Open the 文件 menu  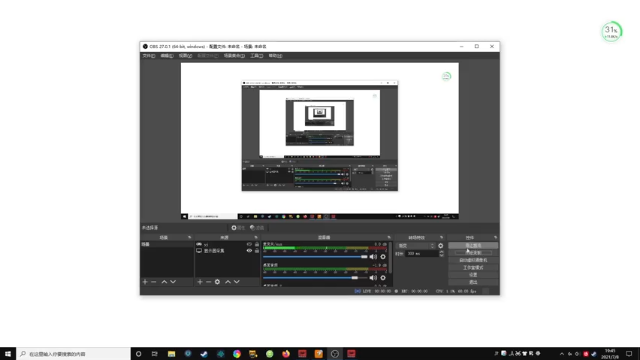[149, 56]
